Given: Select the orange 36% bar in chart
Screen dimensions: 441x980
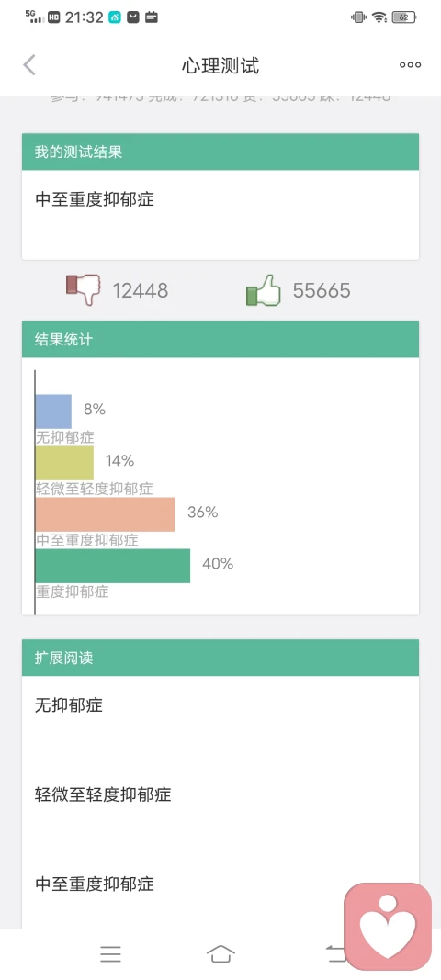Looking at the screenshot, I should pyautogui.click(x=105, y=514).
